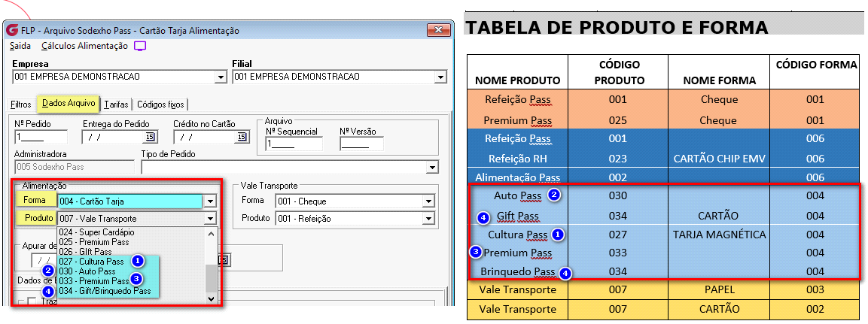Screen dimensions: 868x324
Task: Open Vale Transporte Forma dropdown with Cheque
Action: [428, 201]
